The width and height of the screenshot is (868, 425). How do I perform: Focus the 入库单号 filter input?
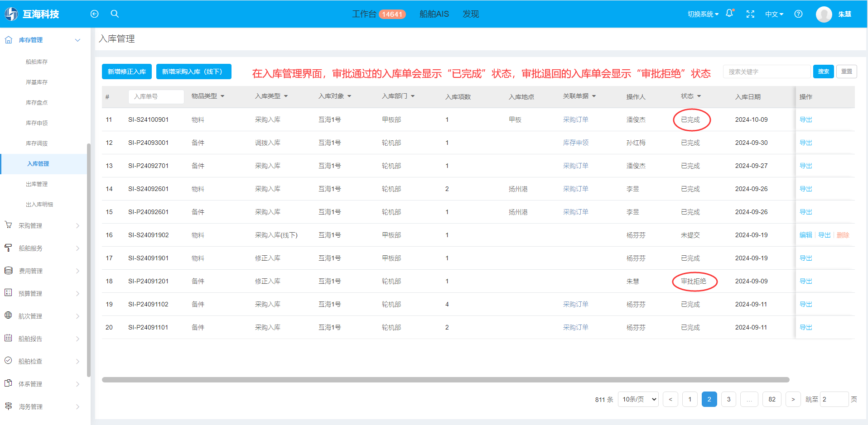156,96
